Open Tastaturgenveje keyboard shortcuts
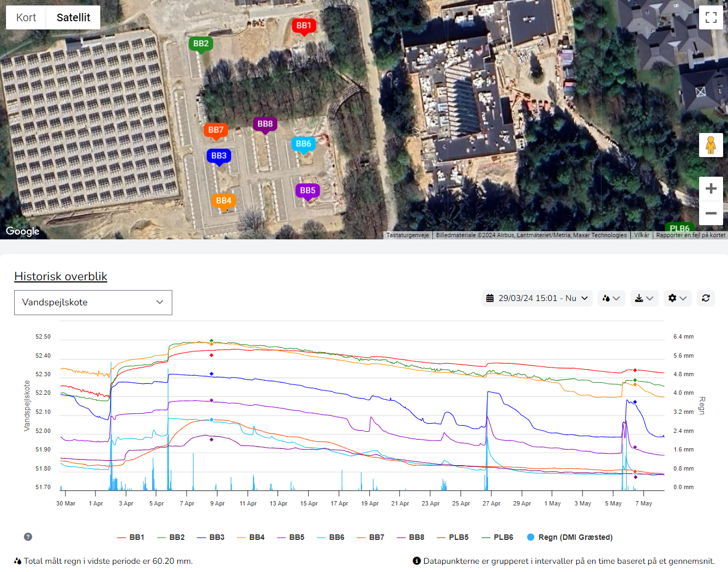 408,236
